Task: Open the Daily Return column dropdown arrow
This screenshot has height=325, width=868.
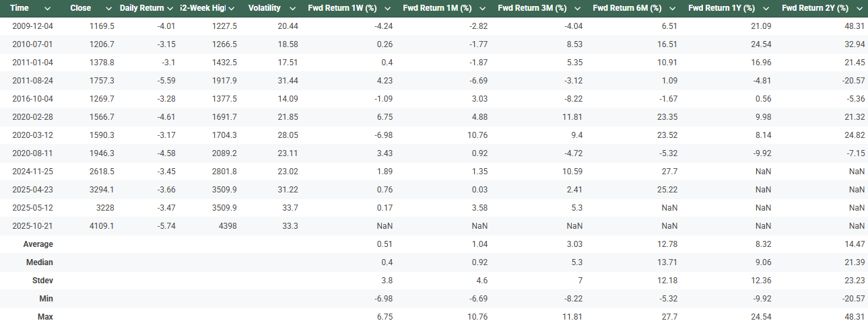Action: point(171,9)
